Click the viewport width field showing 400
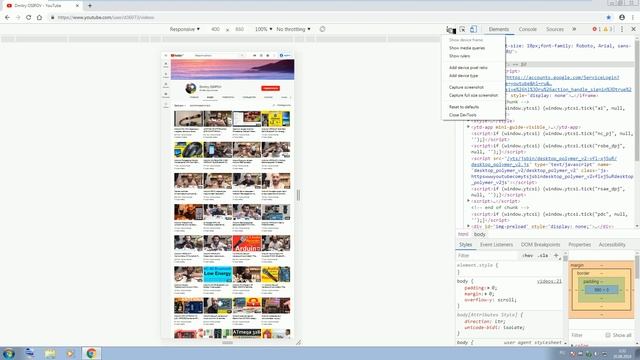 click(x=215, y=29)
